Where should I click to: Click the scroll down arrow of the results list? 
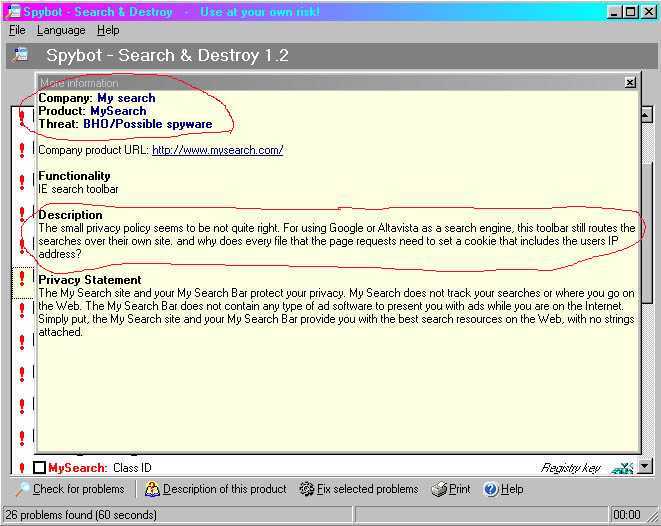(646, 466)
